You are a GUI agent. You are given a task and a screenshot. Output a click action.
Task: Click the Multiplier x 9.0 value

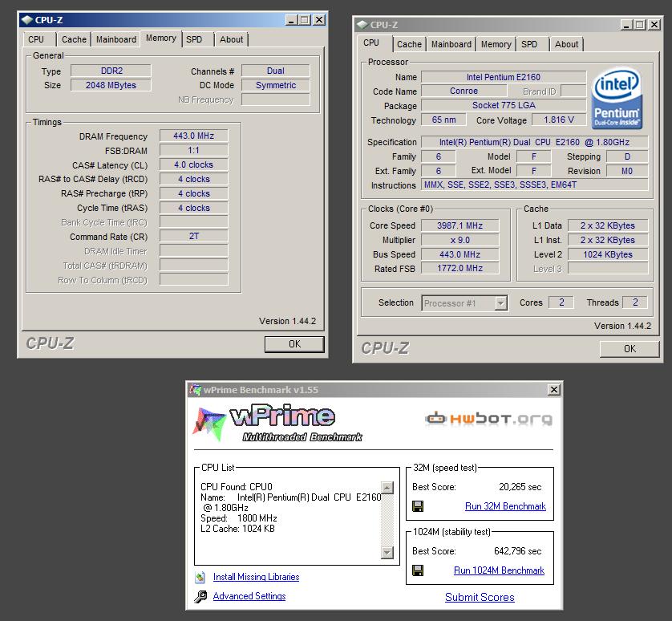(x=459, y=240)
